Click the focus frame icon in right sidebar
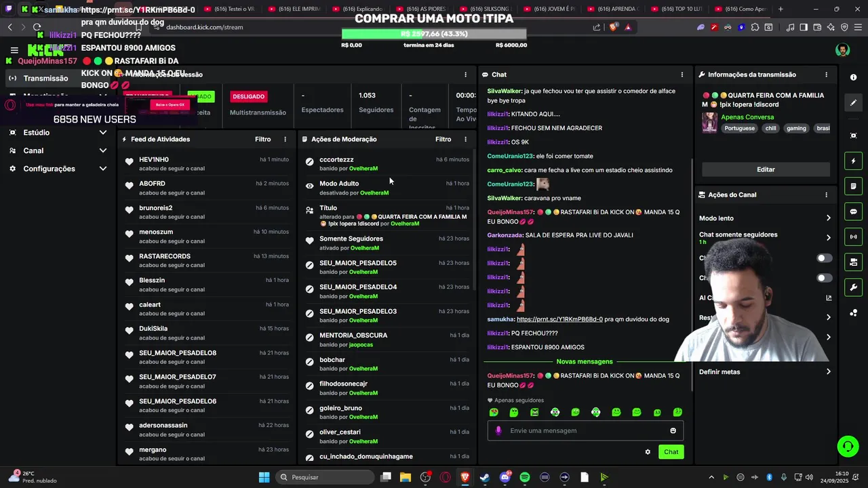The height and width of the screenshot is (488, 868). [854, 136]
